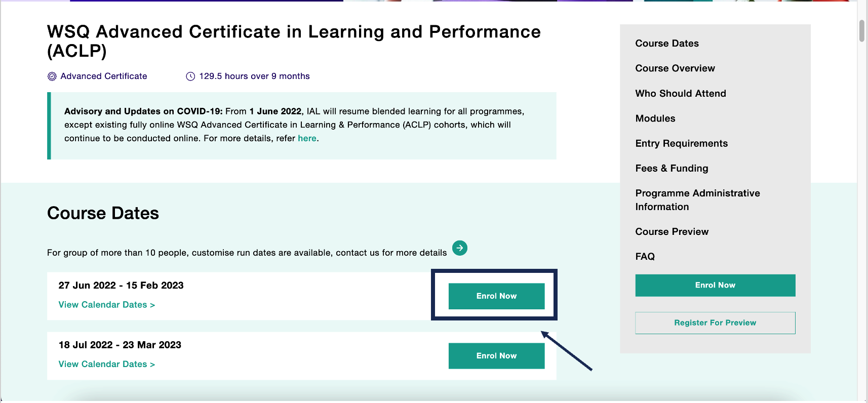This screenshot has width=868, height=403.
Task: Enrol Now for 18 Jul 2022 run
Action: pos(496,356)
